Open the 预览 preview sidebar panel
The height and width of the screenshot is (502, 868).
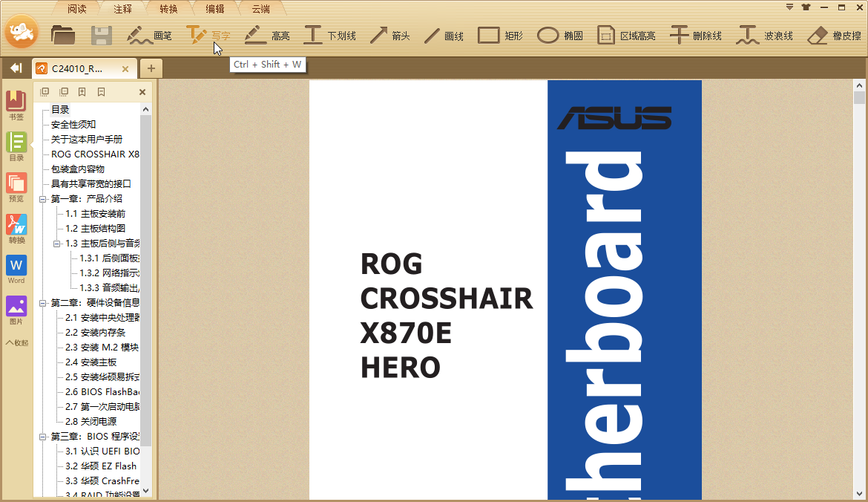[16, 187]
